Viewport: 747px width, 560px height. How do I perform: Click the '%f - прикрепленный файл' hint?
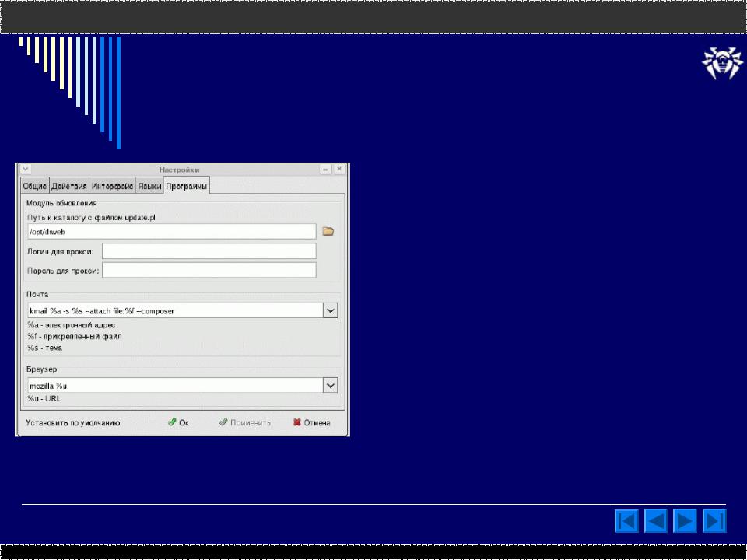point(75,336)
